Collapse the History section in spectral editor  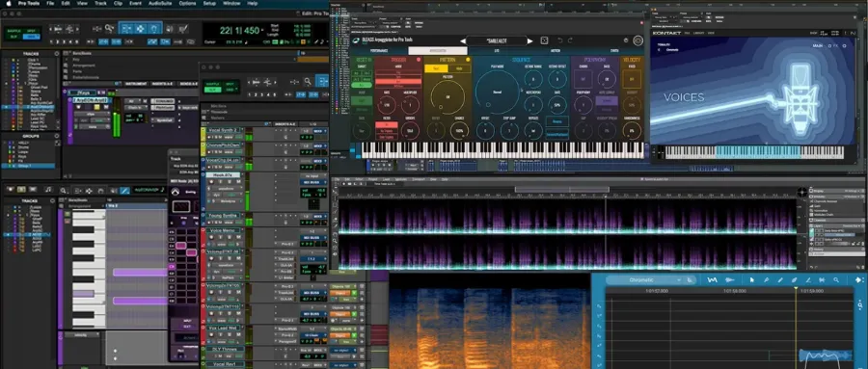(x=811, y=249)
